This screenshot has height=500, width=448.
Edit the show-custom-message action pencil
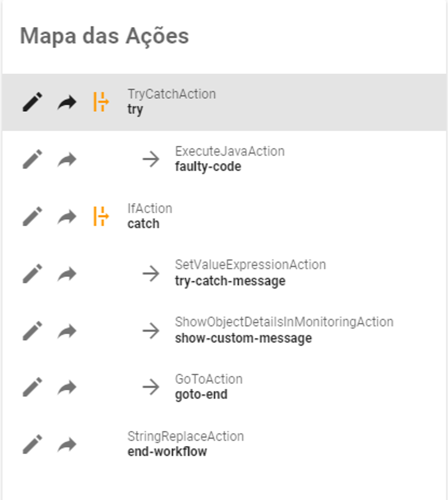coord(32,330)
